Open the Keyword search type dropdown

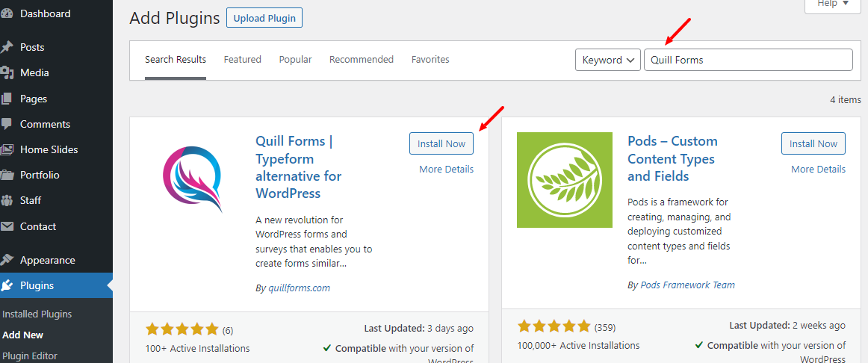[x=608, y=60]
